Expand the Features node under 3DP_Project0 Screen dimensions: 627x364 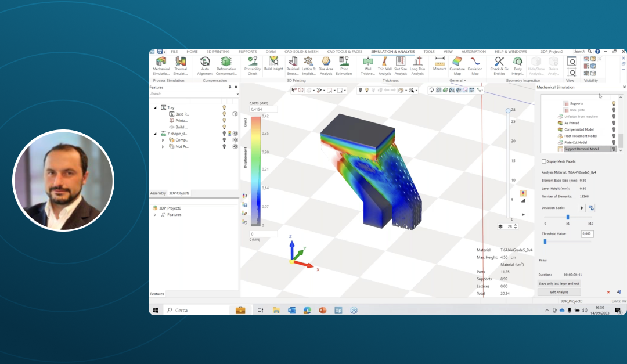[x=154, y=215]
